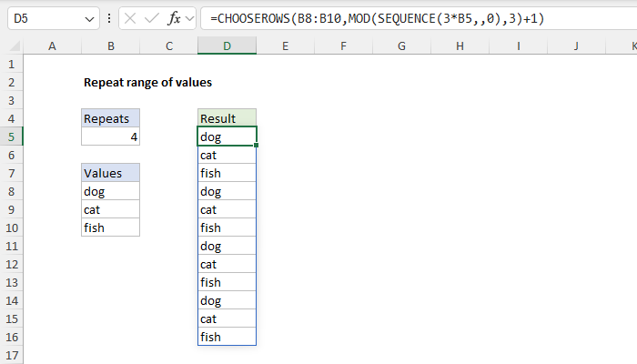Click the vertical dots handle beside Name Box
Screen dimensions: 637x364
pyautogui.click(x=110, y=18)
